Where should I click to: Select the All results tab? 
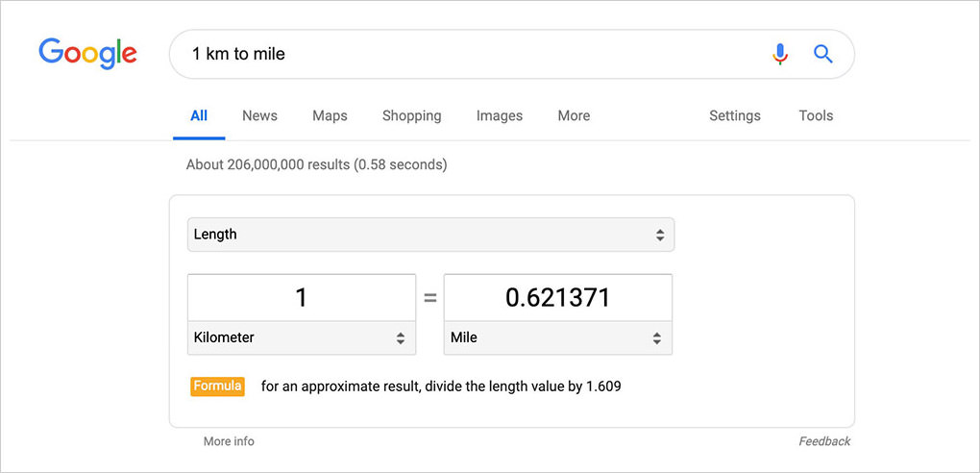coord(199,115)
